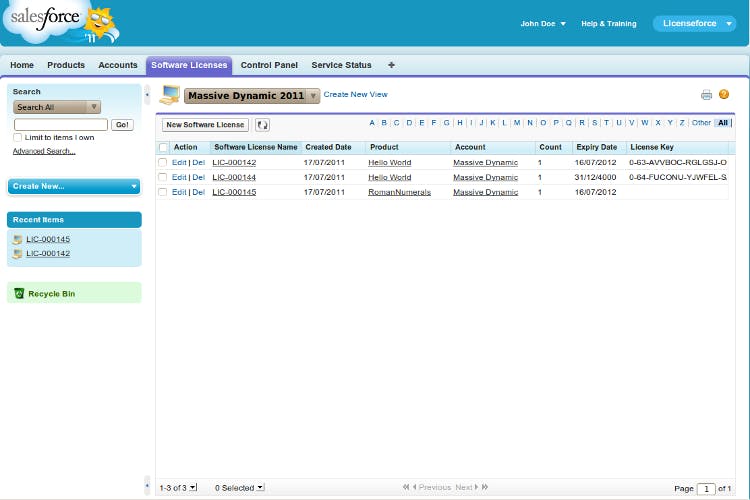The image size is (750, 500).
Task: Click the bottom sidebar collapse handle
Action: click(147, 486)
